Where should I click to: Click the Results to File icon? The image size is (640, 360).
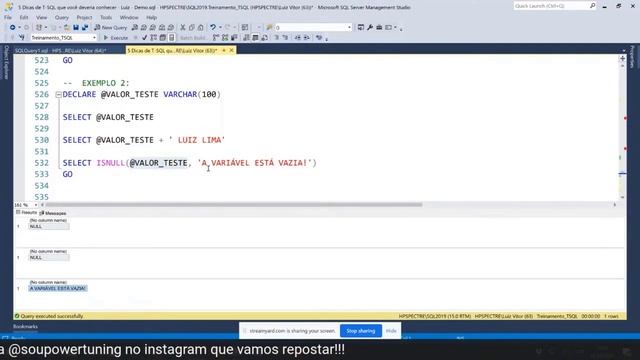point(264,38)
